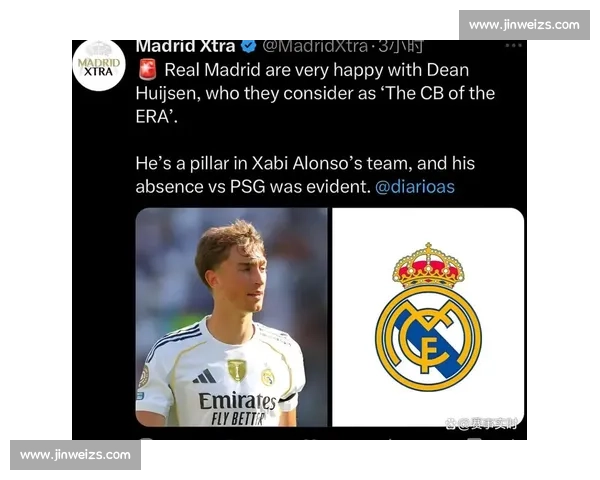
Task: Click the @赛事实时 Weibo watermark
Action: 481,423
